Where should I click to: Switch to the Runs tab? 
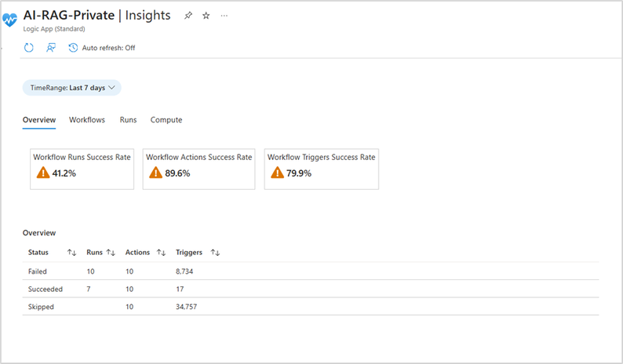[x=128, y=120]
